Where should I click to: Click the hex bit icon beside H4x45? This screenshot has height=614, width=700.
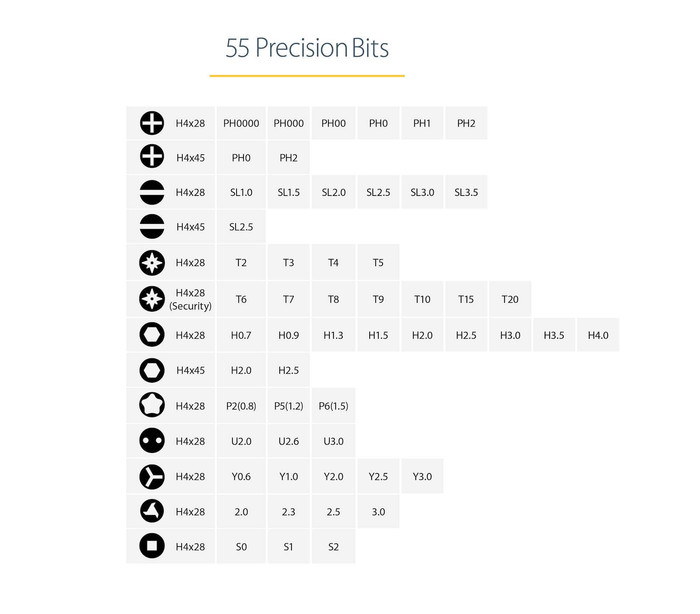pos(152,370)
